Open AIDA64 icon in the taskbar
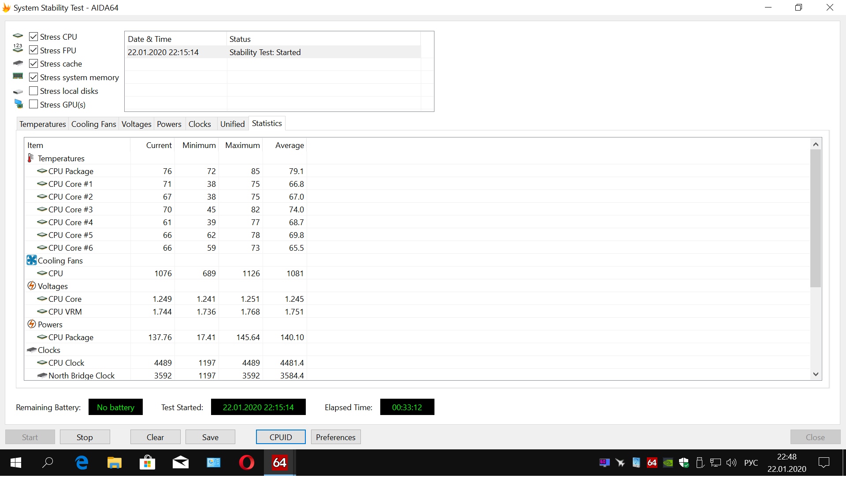This screenshot has height=504, width=846. click(x=280, y=463)
